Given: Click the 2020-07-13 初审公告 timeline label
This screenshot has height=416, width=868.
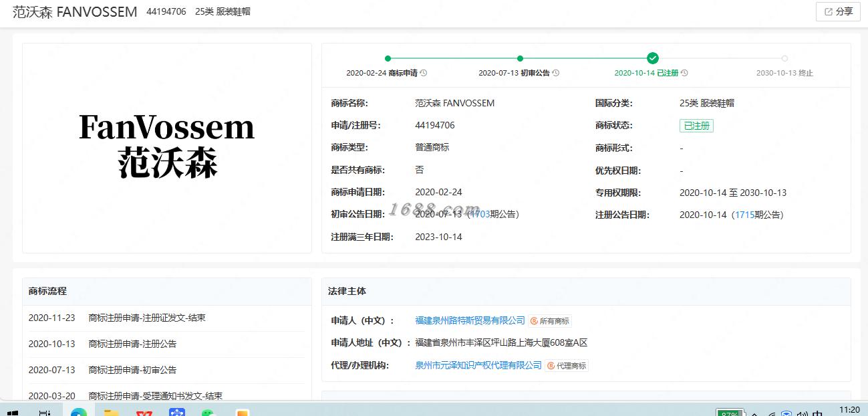Looking at the screenshot, I should click(x=514, y=73).
